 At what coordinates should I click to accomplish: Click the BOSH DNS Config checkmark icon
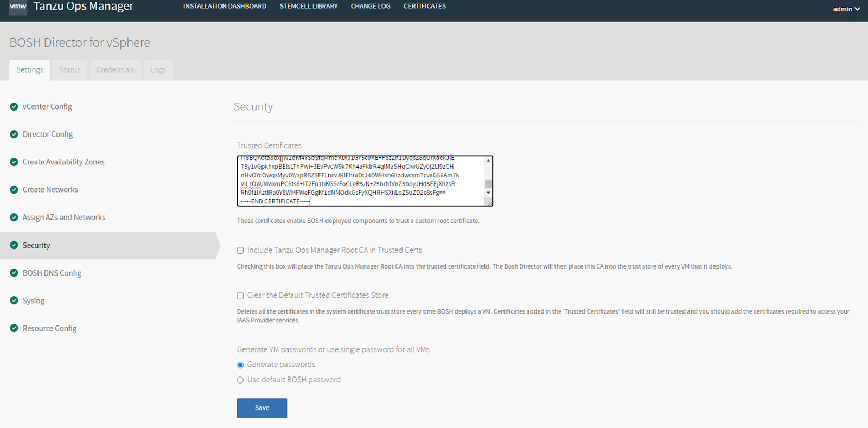[14, 273]
